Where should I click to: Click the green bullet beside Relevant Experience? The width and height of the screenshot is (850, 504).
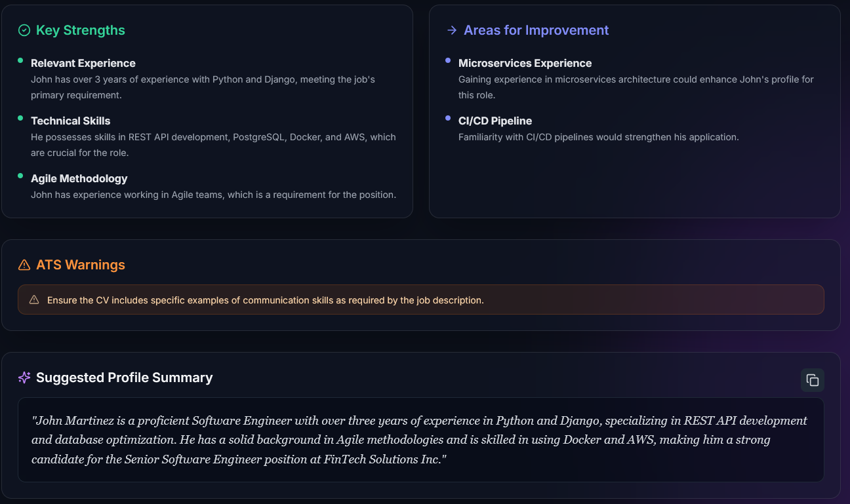pyautogui.click(x=20, y=60)
